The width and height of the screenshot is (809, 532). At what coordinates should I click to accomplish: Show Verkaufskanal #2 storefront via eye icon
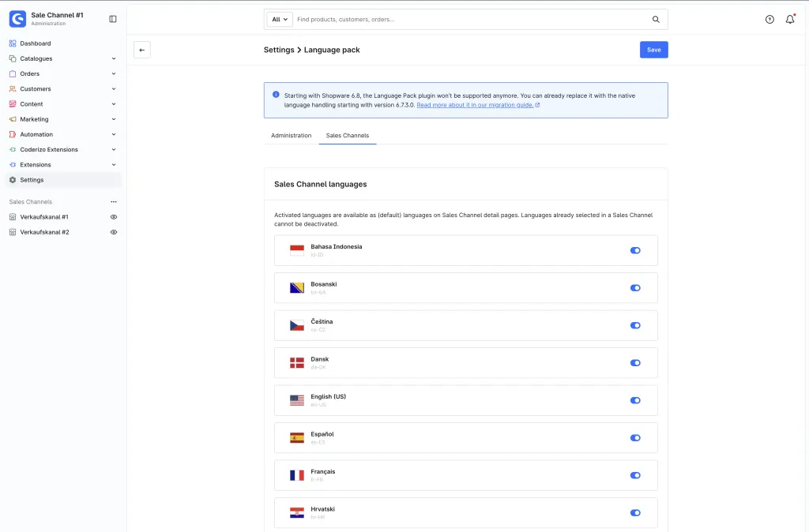(114, 232)
